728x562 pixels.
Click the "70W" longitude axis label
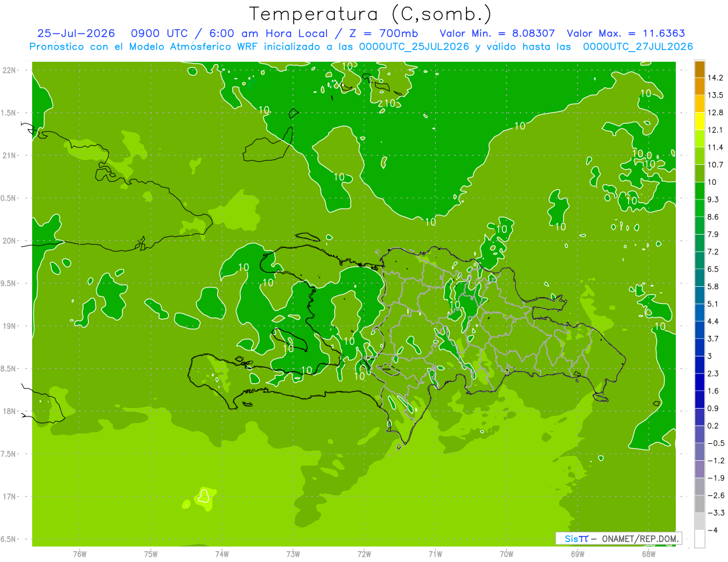(507, 554)
